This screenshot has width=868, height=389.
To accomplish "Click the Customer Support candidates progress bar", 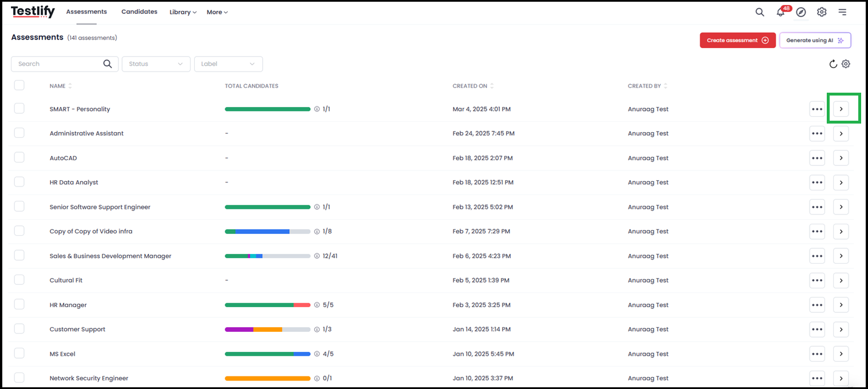I will [x=267, y=330].
